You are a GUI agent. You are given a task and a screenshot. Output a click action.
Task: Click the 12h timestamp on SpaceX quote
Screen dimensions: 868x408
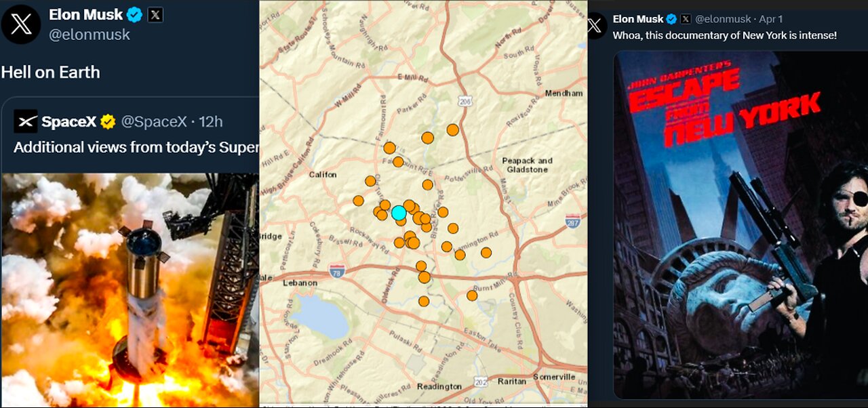(211, 122)
